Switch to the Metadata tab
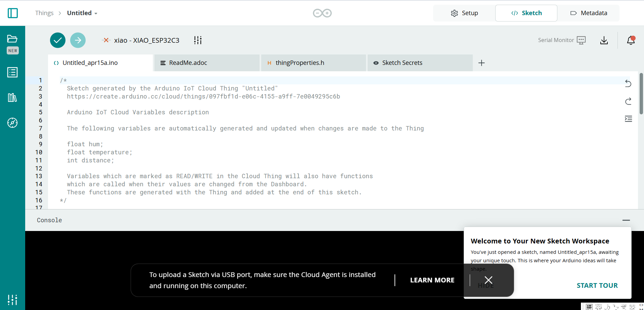The image size is (644, 310). click(x=589, y=13)
